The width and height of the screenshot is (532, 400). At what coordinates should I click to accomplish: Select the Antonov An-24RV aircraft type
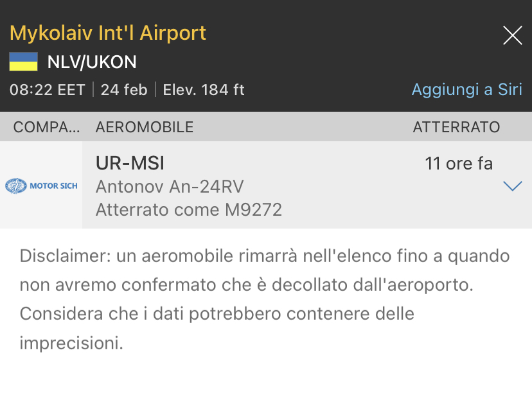pyautogui.click(x=170, y=187)
